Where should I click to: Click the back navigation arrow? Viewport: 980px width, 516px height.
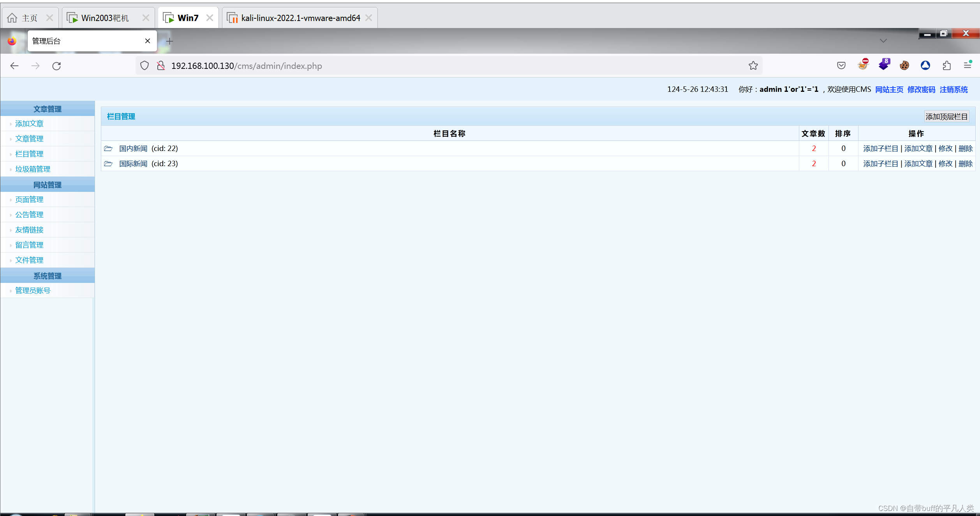[14, 65]
